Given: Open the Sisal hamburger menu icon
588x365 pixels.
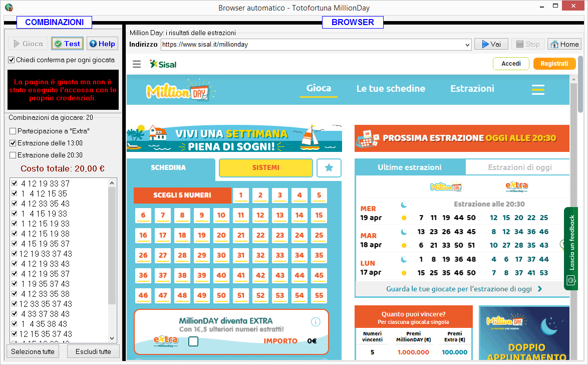Looking at the screenshot, I should point(136,64).
